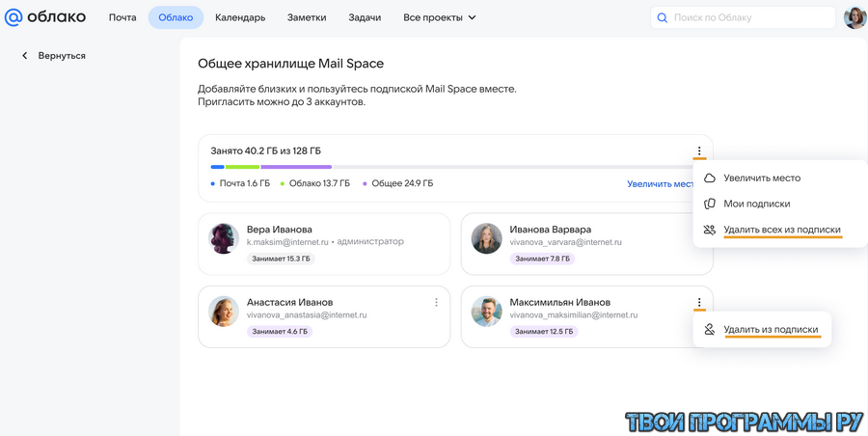
Task: Click the Вернуться link
Action: tap(62, 56)
